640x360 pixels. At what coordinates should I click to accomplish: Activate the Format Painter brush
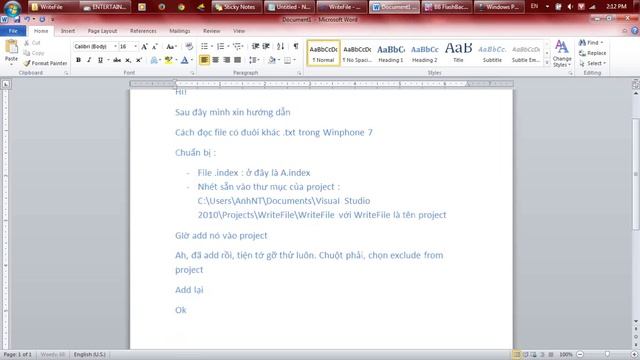(27, 63)
